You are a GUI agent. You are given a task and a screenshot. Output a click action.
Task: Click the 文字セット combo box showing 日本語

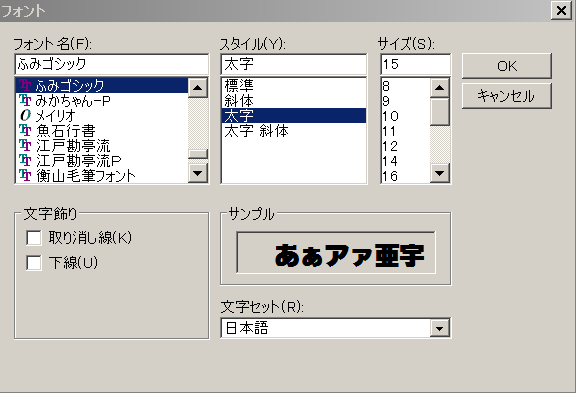[336, 328]
